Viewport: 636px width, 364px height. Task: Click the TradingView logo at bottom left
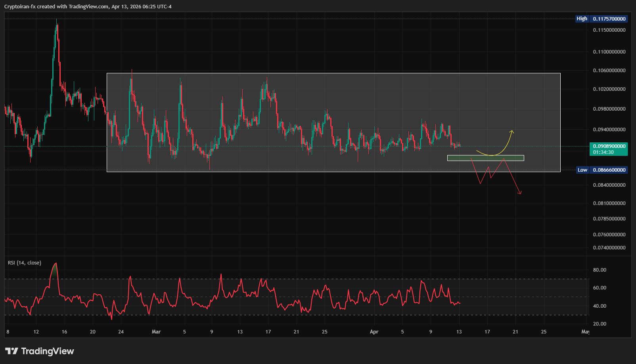pos(40,351)
